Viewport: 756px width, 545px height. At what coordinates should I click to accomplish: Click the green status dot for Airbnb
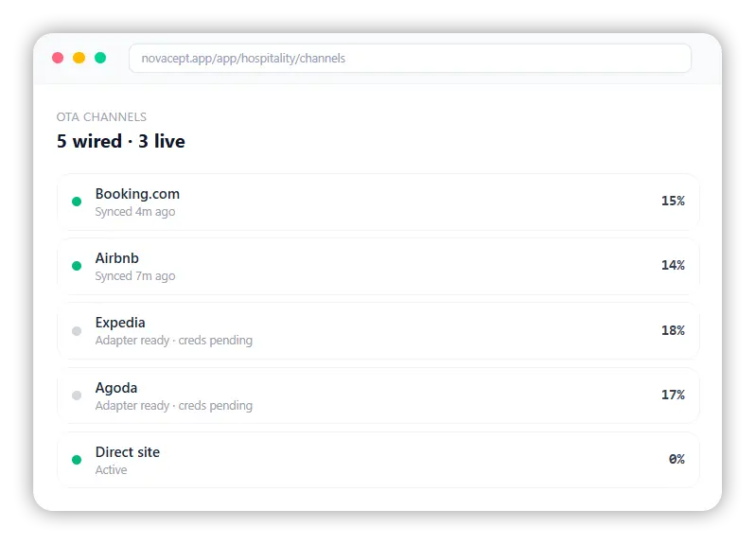[77, 266]
